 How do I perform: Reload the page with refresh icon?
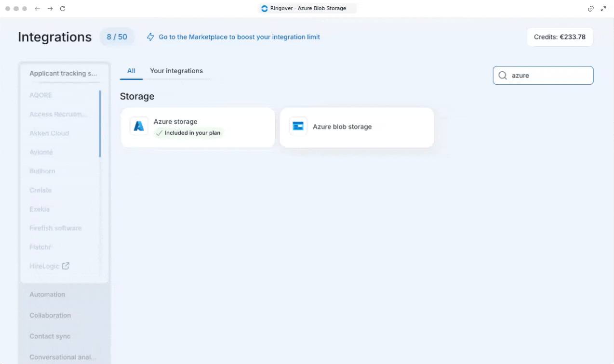click(63, 9)
